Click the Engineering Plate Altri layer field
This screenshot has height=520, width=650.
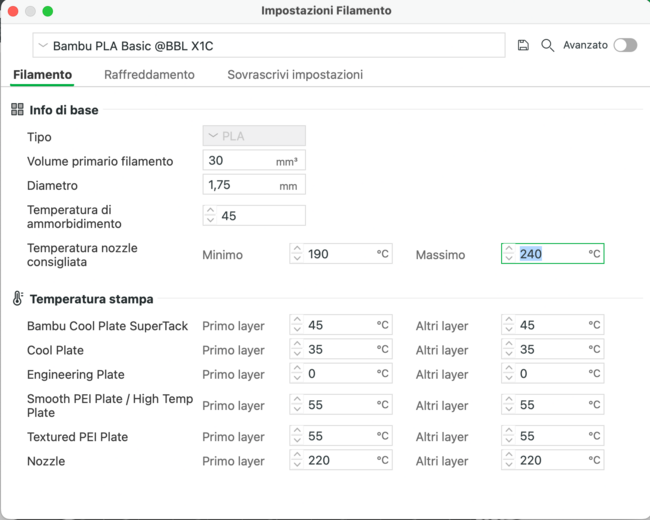pos(555,374)
